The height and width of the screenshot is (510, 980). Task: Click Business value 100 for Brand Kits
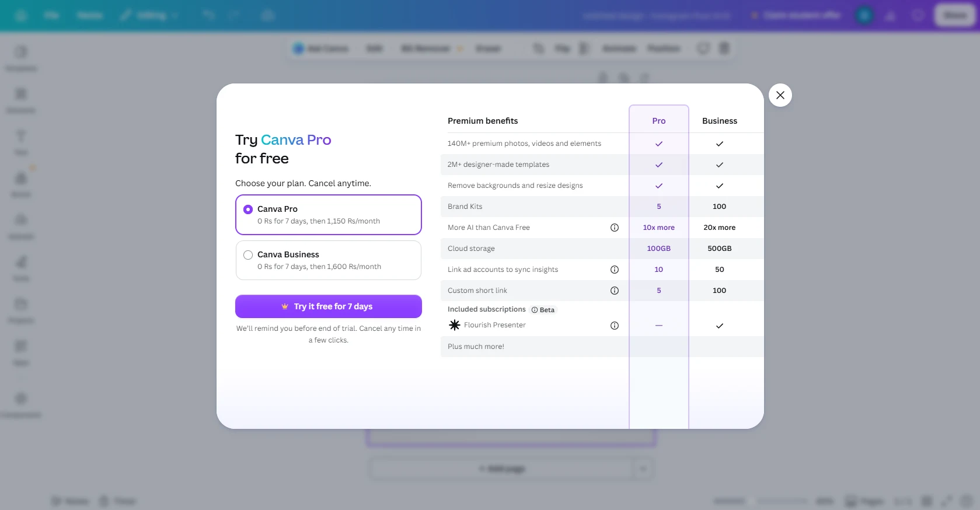[720, 207]
